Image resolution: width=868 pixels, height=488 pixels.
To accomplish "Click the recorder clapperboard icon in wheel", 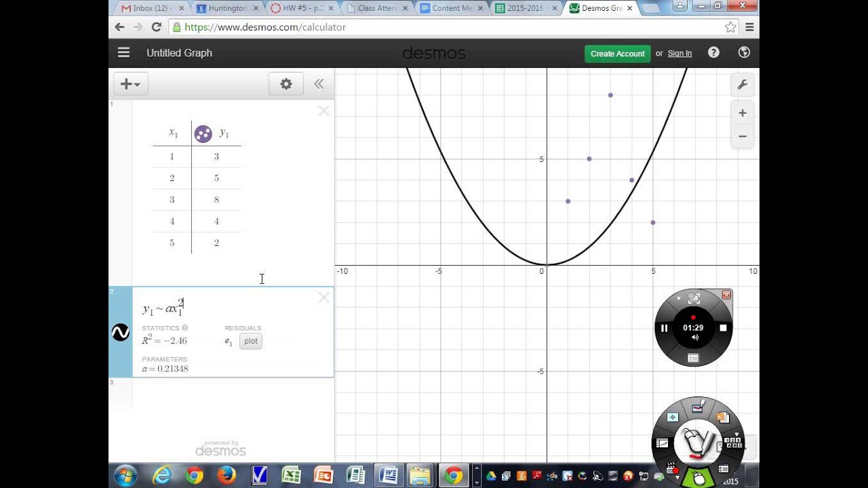I will 671,467.
